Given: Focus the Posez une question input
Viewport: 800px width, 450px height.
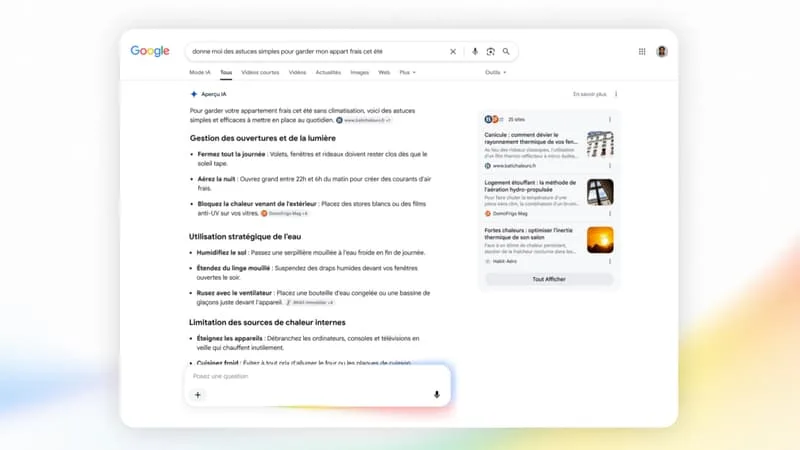Looking at the screenshot, I should click(316, 376).
